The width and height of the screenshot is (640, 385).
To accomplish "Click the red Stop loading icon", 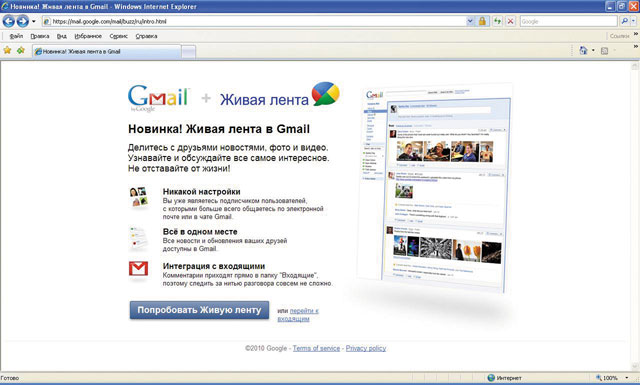I will pos(510,21).
